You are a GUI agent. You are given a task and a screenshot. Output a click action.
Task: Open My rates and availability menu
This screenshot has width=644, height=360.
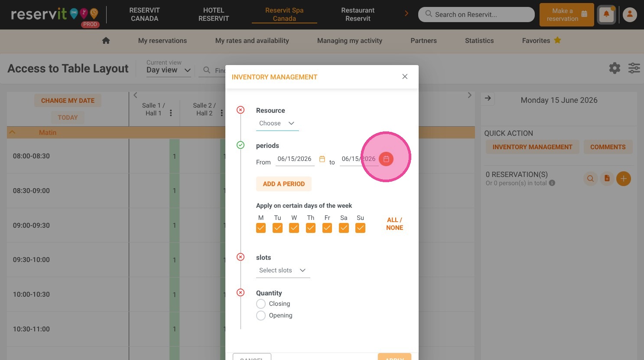coord(252,40)
